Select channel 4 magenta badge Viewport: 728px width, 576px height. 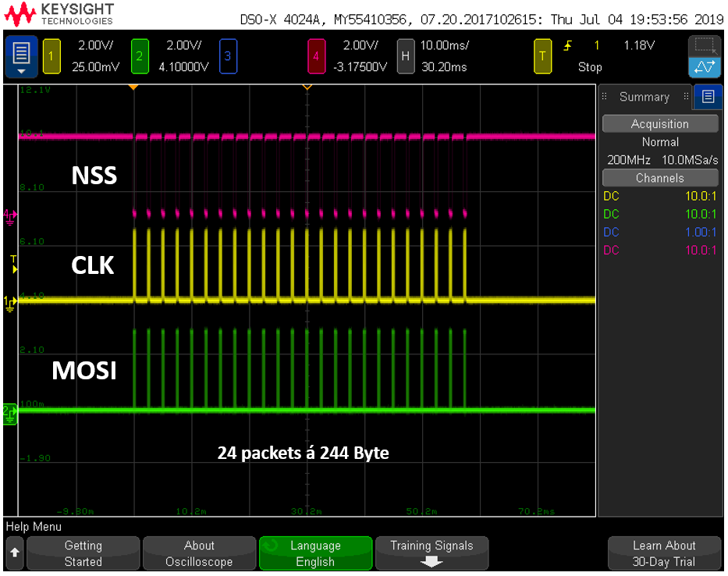[316, 56]
